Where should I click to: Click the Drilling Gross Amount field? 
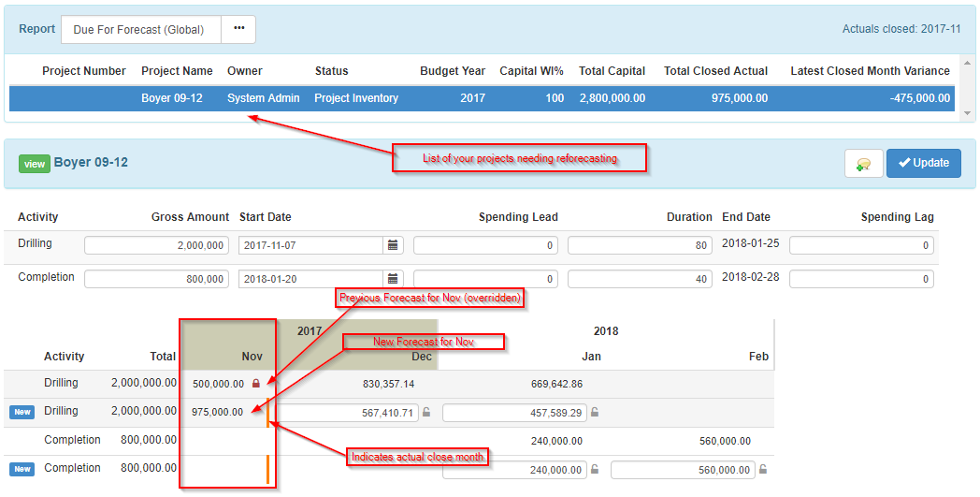coord(156,245)
